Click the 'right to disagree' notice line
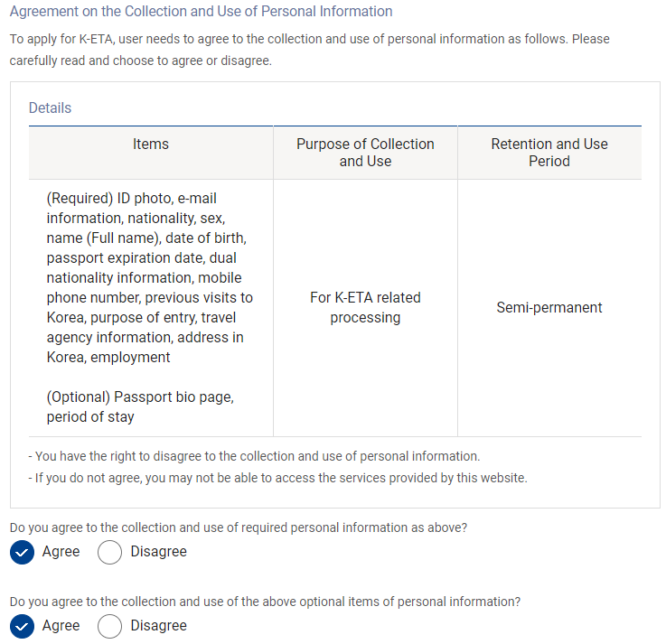This screenshot has width=666, height=644. coord(254,456)
